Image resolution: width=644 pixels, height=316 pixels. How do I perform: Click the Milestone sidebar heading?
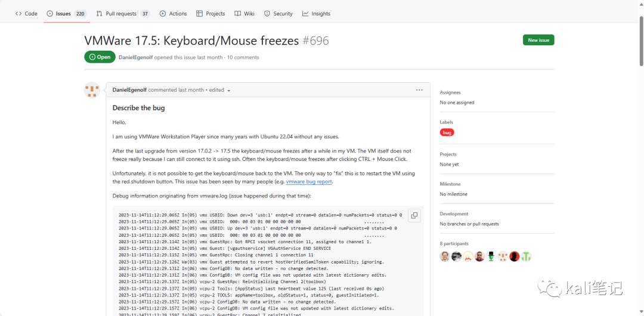tap(450, 184)
